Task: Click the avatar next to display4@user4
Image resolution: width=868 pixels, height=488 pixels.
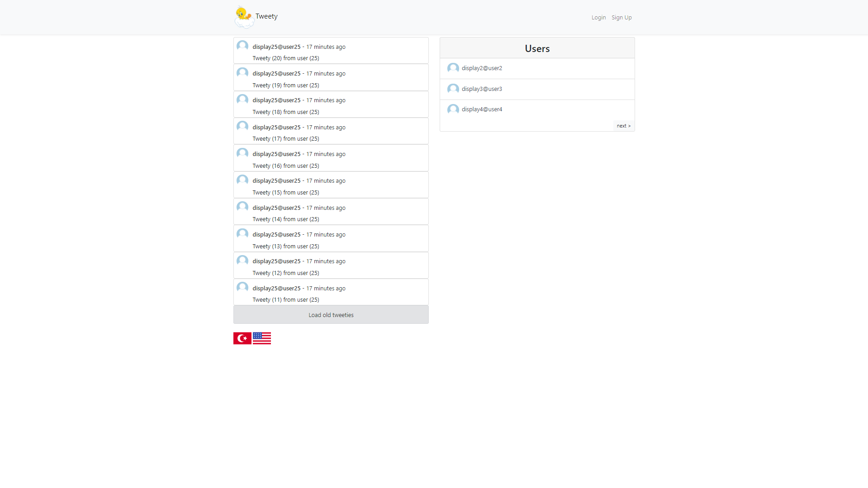Action: tap(453, 109)
